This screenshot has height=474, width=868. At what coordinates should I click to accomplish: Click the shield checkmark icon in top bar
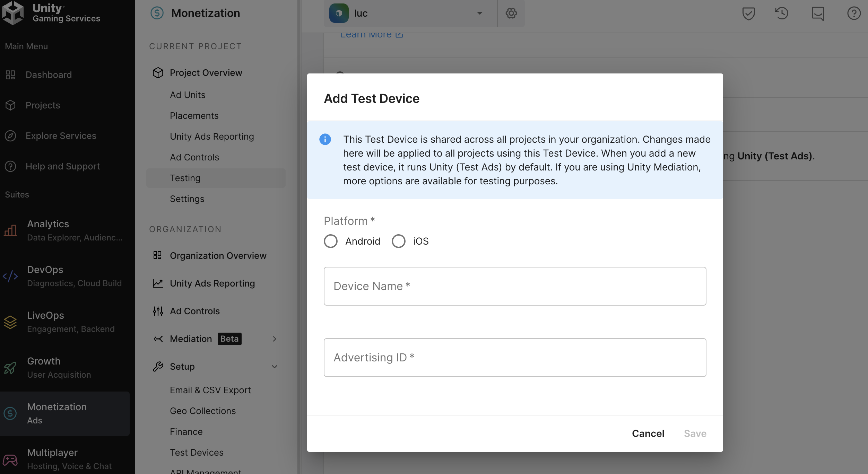749,14
